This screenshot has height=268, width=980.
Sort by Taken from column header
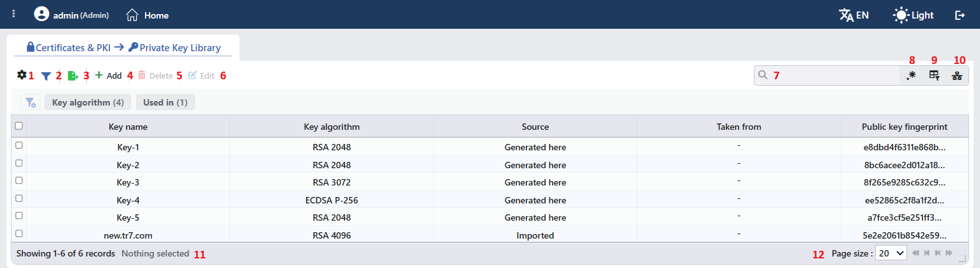tap(739, 127)
